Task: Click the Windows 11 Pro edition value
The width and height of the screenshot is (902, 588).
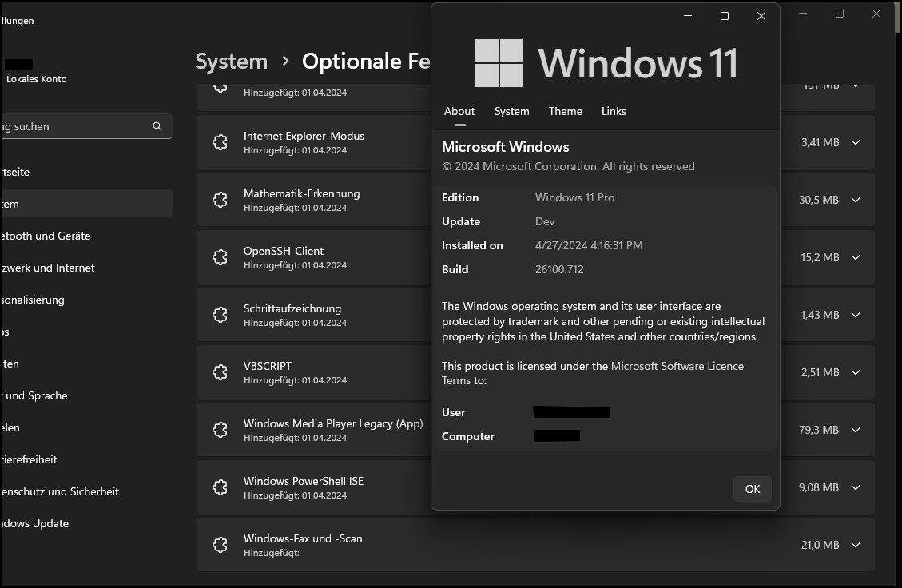Action: click(574, 197)
